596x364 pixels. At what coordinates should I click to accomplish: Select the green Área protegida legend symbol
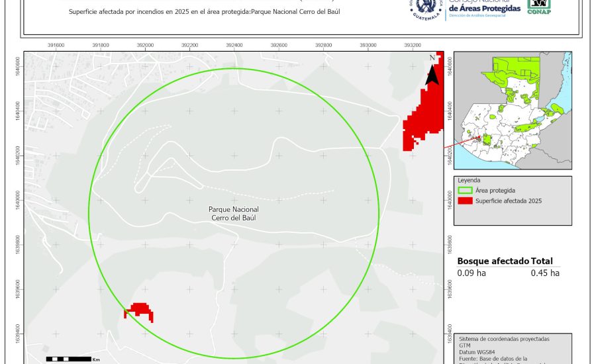pyautogui.click(x=464, y=190)
